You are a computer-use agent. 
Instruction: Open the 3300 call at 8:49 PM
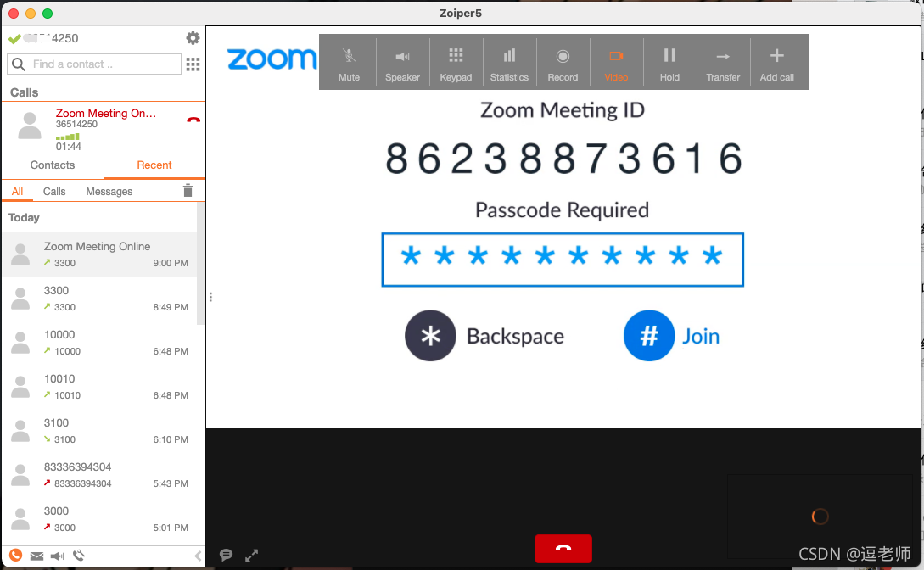100,299
